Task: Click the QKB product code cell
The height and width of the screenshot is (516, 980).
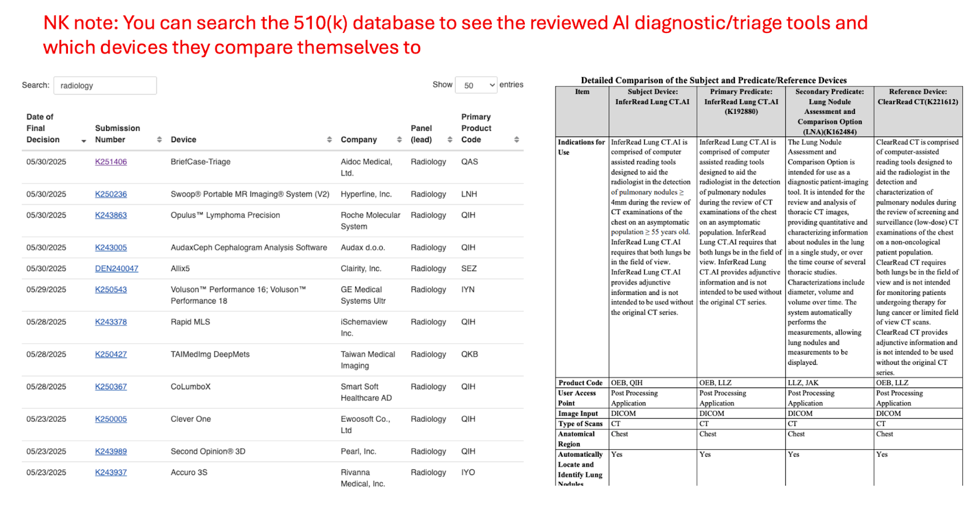Action: [470, 354]
